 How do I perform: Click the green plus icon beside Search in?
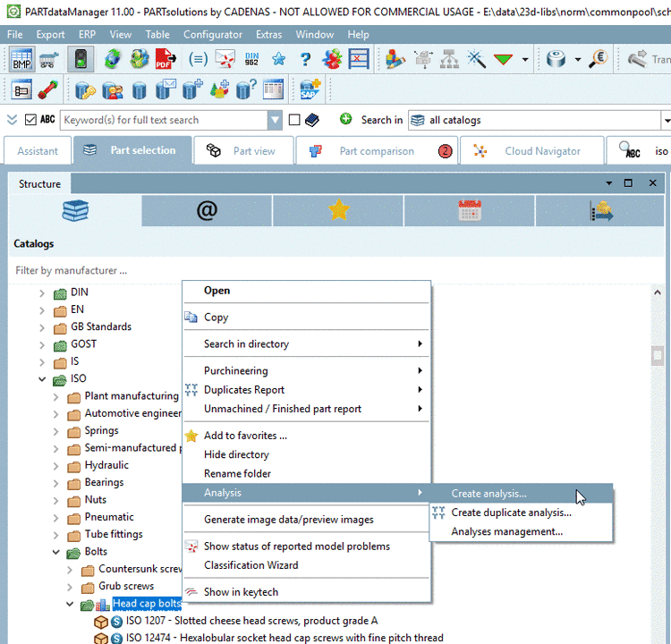[345, 119]
